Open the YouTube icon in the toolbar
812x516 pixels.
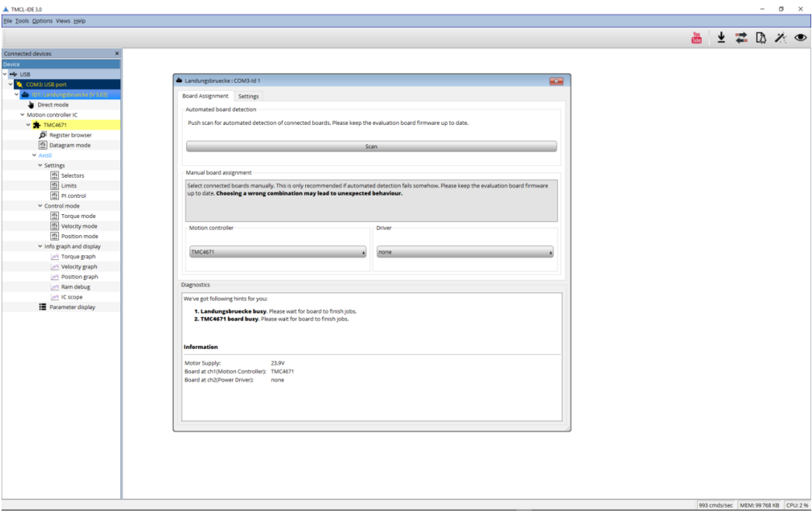696,37
